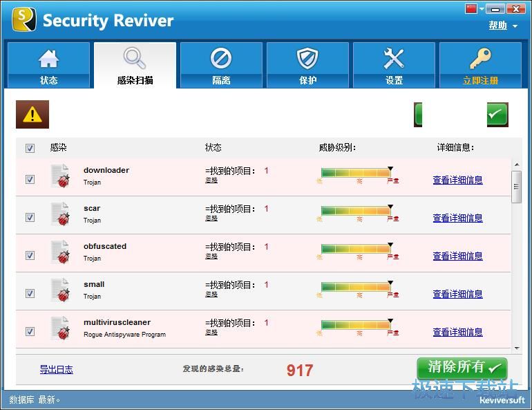This screenshot has width=532, height=410.
Task: Click the threat level bar for multiviruscleaner
Action: pyautogui.click(x=357, y=325)
